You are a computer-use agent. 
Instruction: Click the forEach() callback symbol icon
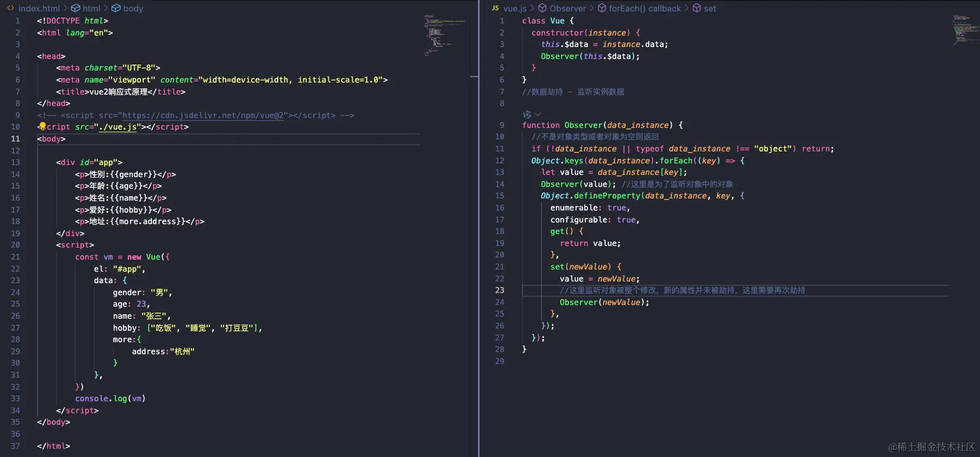602,8
